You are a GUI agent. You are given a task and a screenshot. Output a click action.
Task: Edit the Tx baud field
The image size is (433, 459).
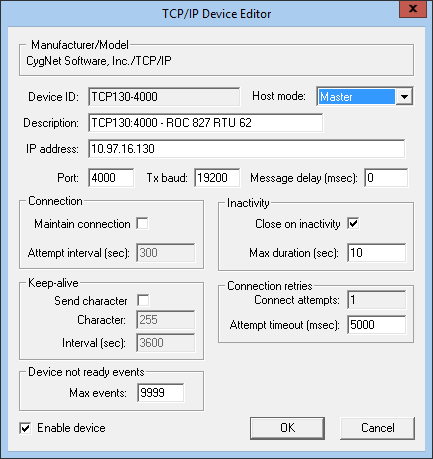click(217, 178)
